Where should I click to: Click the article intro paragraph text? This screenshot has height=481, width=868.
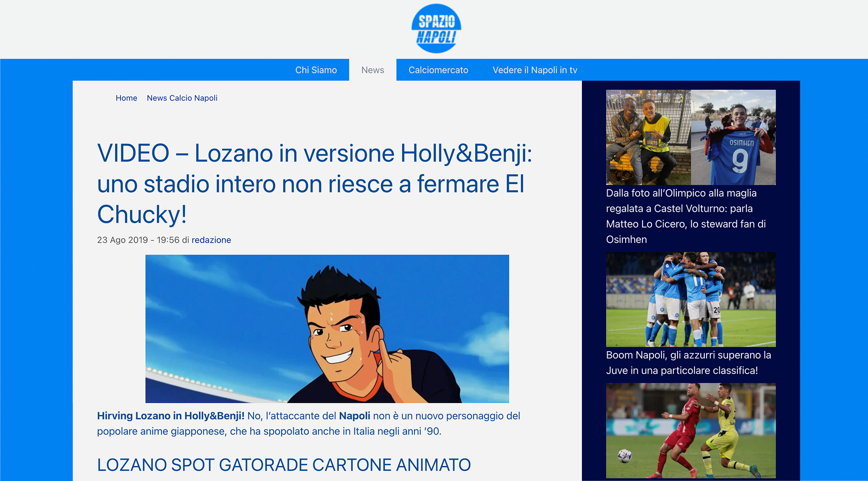click(x=309, y=424)
